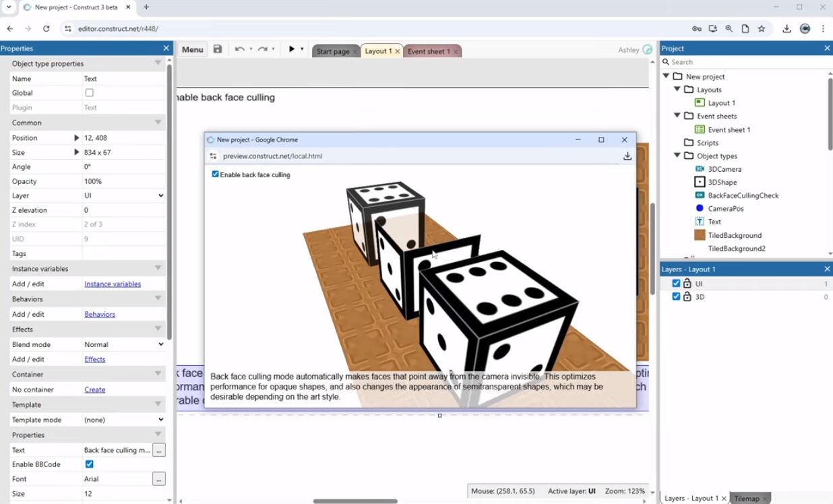Select TiledBackground2 in the Project tree
The image size is (833, 504).
click(x=737, y=249)
